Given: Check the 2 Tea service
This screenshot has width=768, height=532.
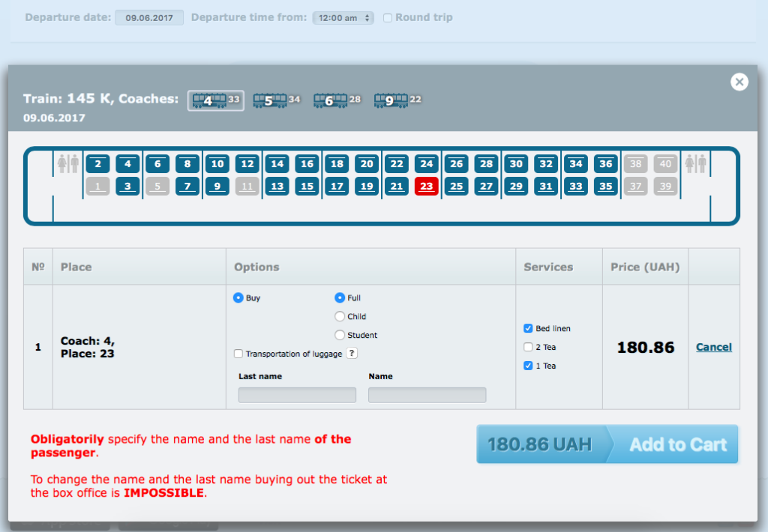Looking at the screenshot, I should point(528,347).
